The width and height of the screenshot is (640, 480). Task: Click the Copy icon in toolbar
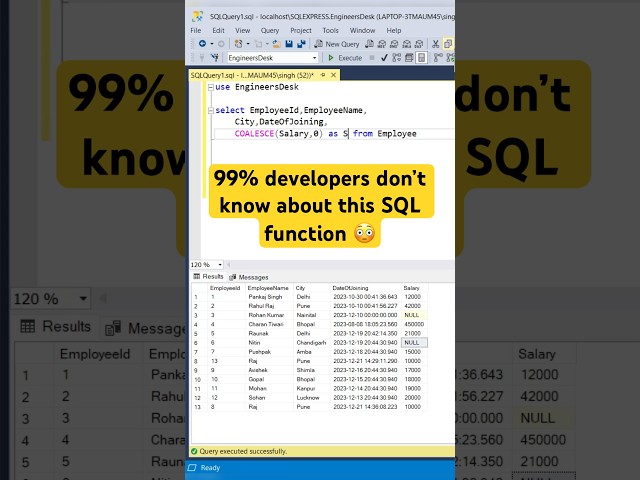tap(448, 44)
